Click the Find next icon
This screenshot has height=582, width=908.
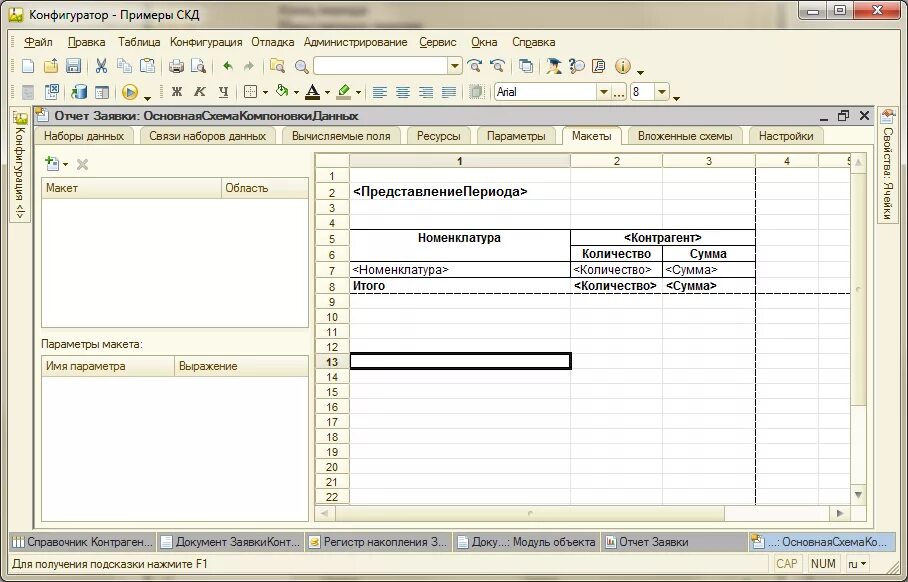click(475, 66)
